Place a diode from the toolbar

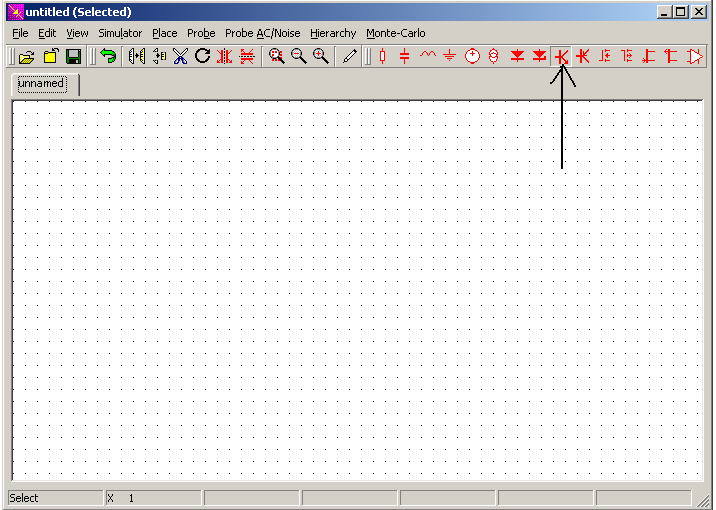[x=517, y=57]
